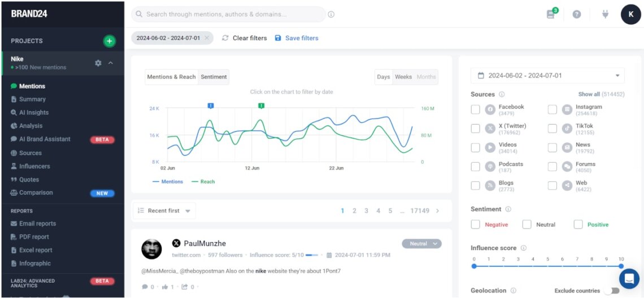Check the Web source checkbox
This screenshot has width=644, height=298.
552,186
